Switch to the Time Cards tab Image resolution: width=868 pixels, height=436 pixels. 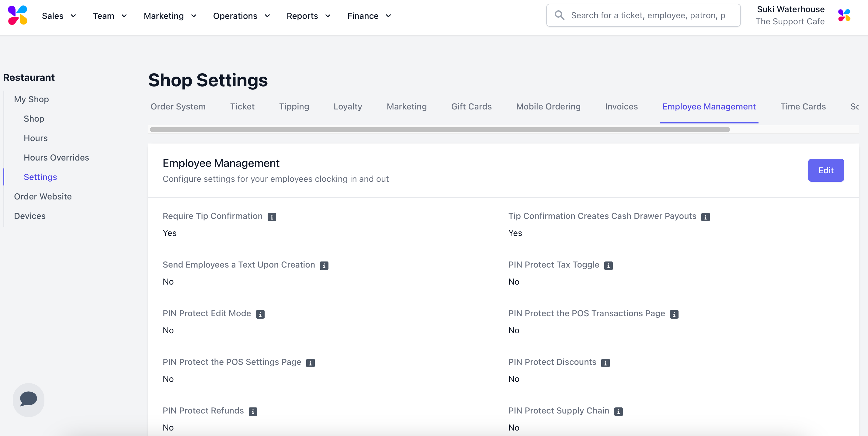click(803, 106)
